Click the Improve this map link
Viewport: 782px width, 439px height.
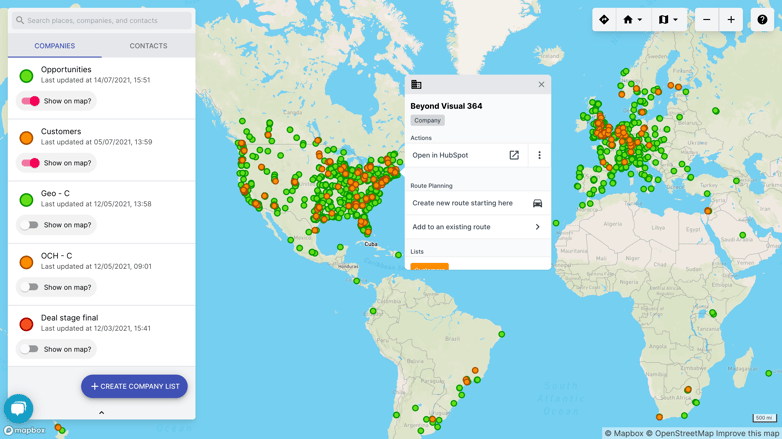click(x=749, y=434)
